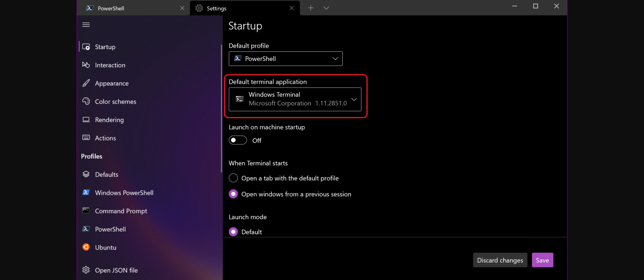Click the Discard changes button
Viewport: 644px width, 280px height.
tap(500, 260)
